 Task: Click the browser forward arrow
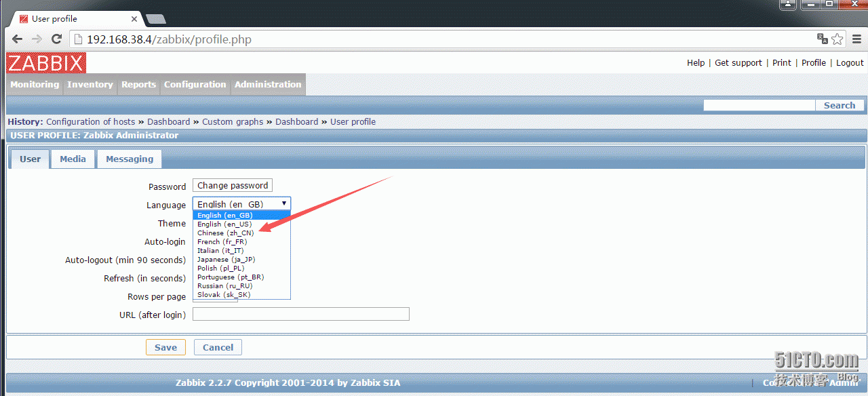tap(37, 39)
